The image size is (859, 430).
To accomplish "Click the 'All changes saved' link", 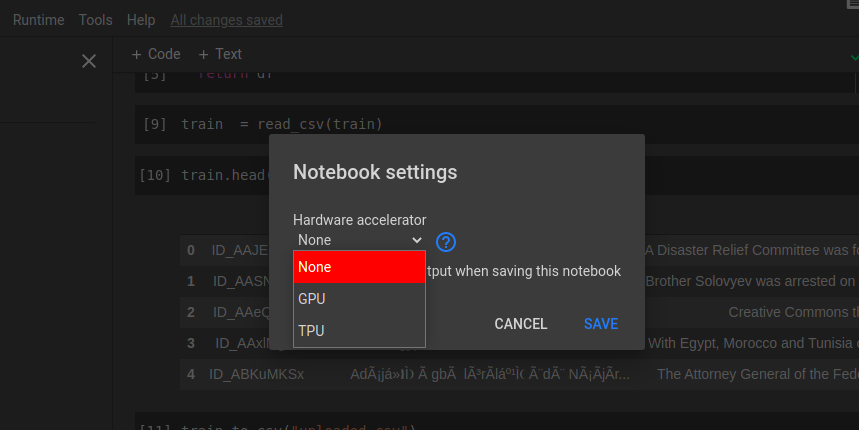I will pos(226,20).
